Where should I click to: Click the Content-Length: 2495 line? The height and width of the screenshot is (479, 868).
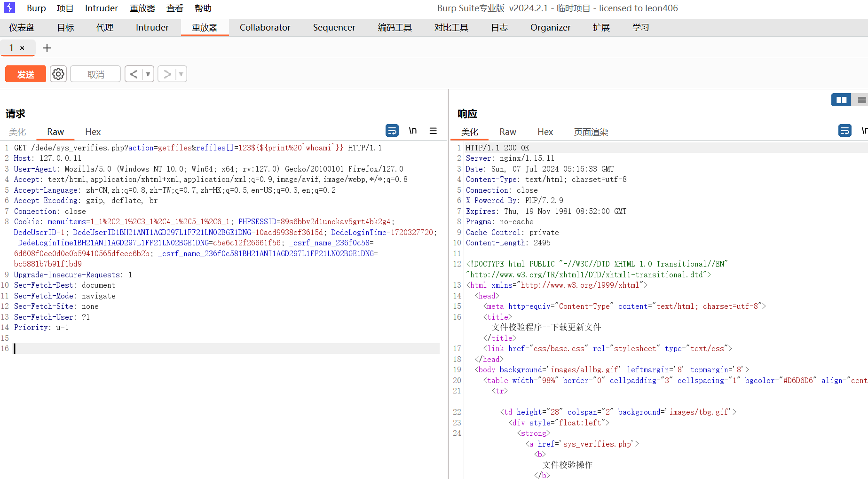pos(508,243)
